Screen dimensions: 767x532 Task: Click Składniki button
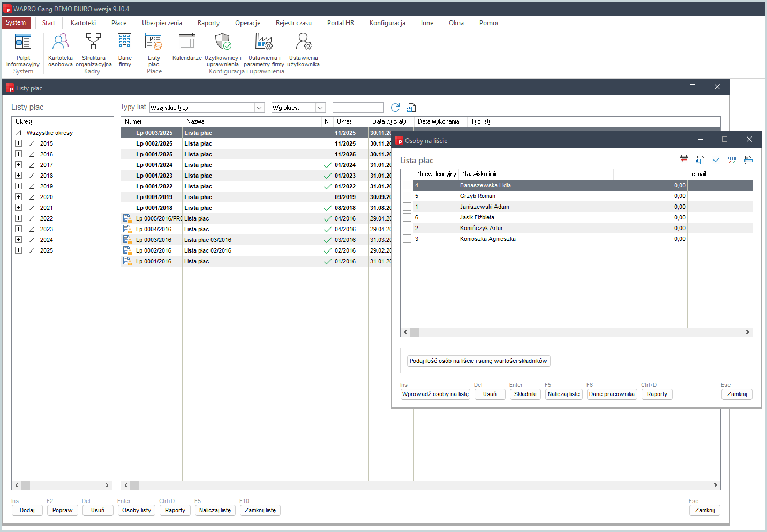point(525,394)
